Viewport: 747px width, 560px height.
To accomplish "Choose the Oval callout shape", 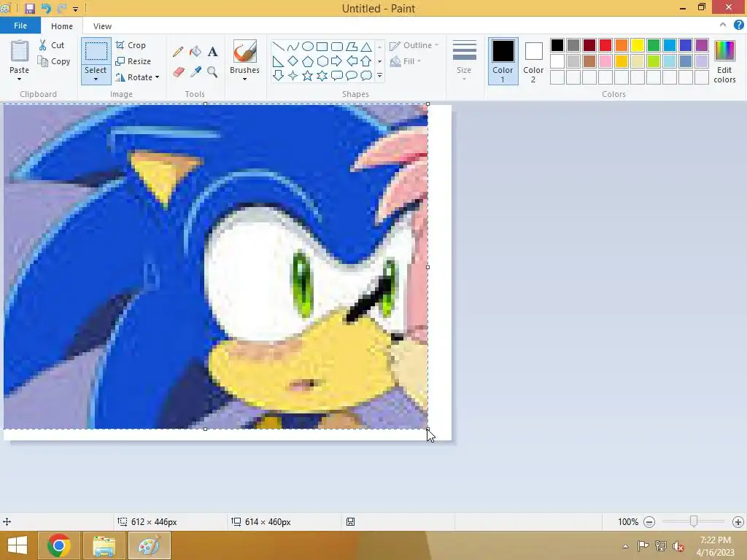I will point(352,75).
